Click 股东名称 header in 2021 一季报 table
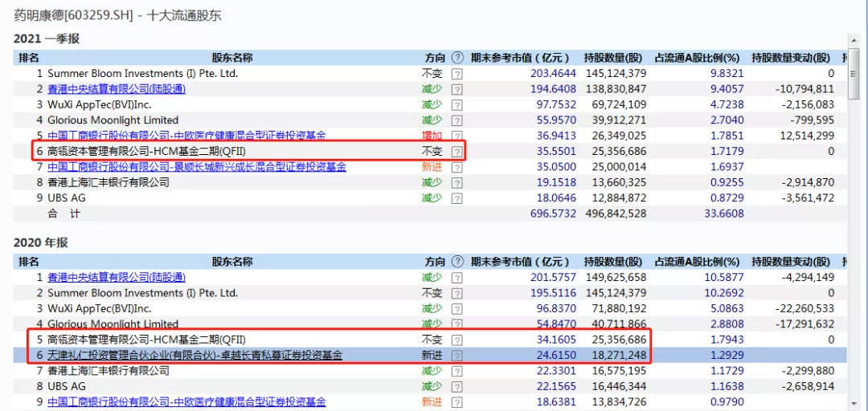 coord(232,58)
